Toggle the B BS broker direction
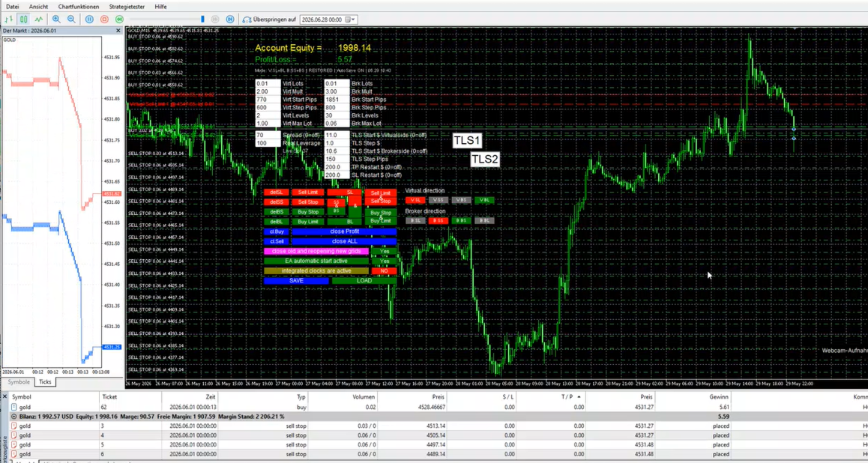 [x=461, y=221]
